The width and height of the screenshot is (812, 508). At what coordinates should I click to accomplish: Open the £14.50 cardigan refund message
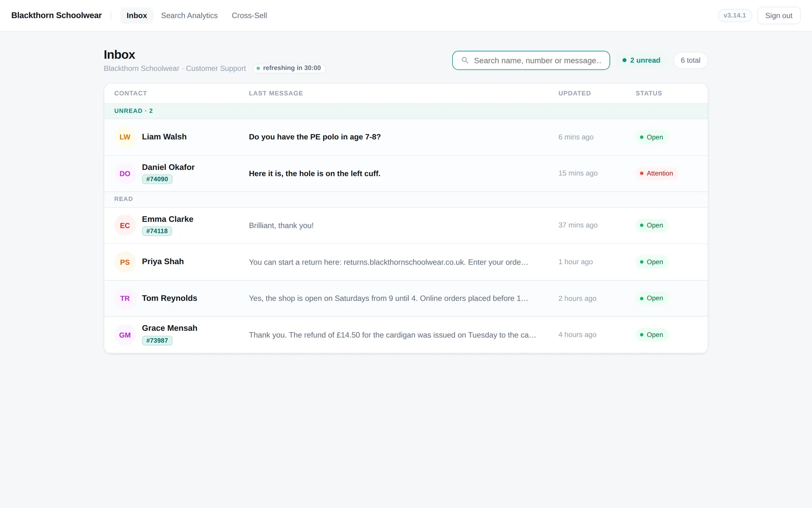click(393, 335)
